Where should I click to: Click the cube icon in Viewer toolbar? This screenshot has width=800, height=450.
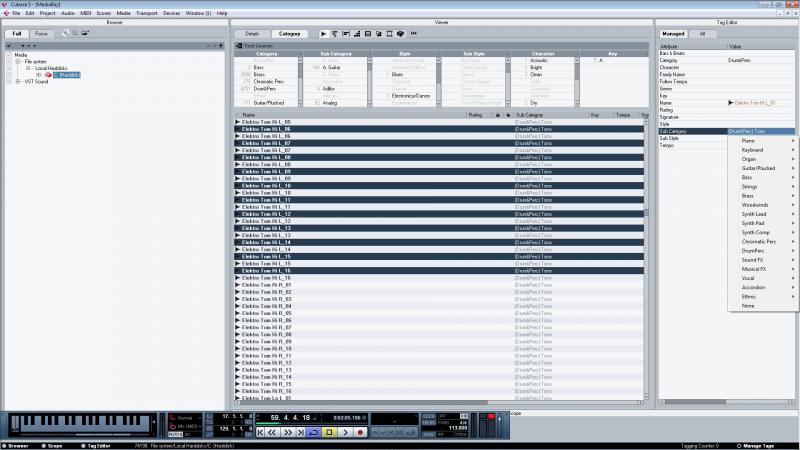[x=401, y=34]
